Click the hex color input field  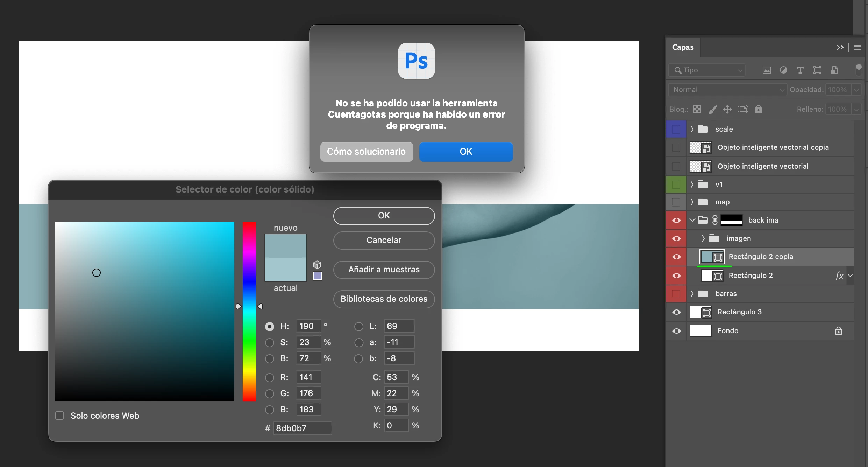(302, 428)
